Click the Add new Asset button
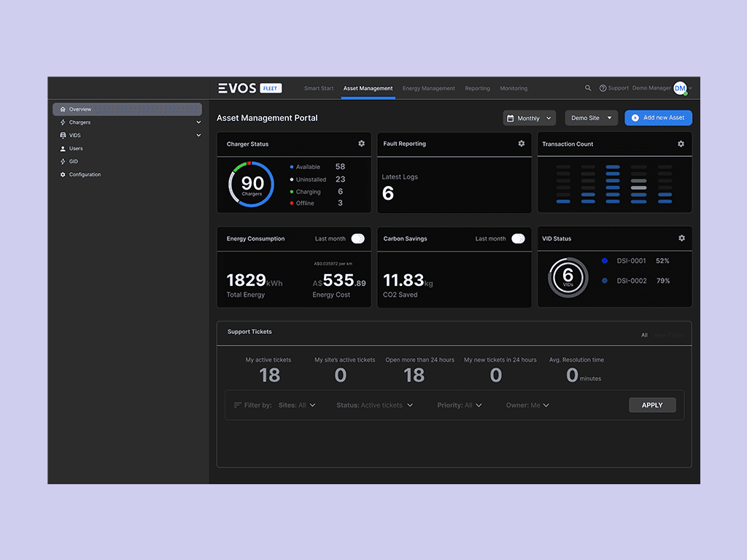This screenshot has width=747, height=560. click(658, 117)
